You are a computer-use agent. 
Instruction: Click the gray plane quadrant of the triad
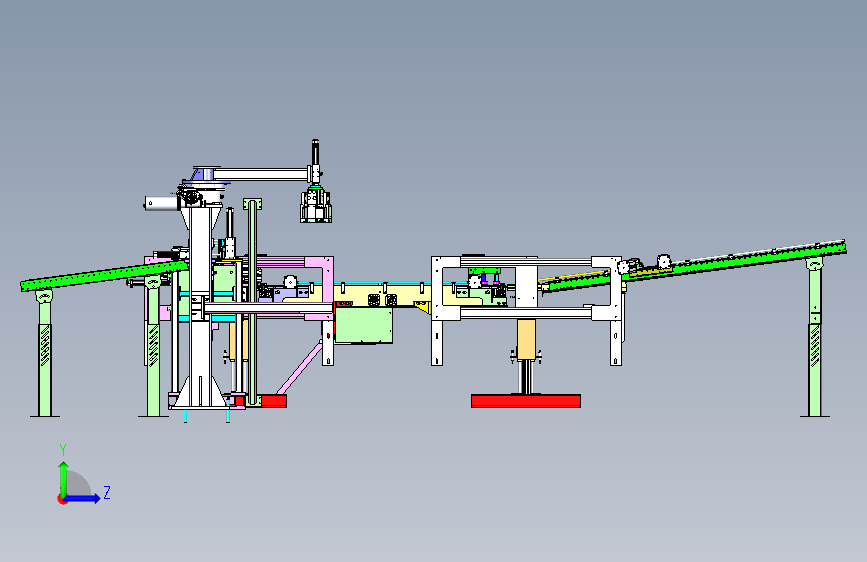coord(79,484)
